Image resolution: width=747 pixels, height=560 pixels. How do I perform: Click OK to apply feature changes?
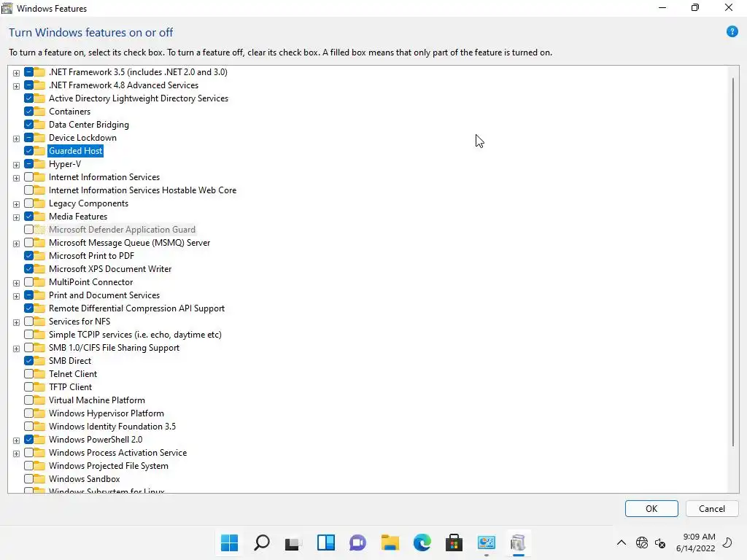[x=651, y=508]
